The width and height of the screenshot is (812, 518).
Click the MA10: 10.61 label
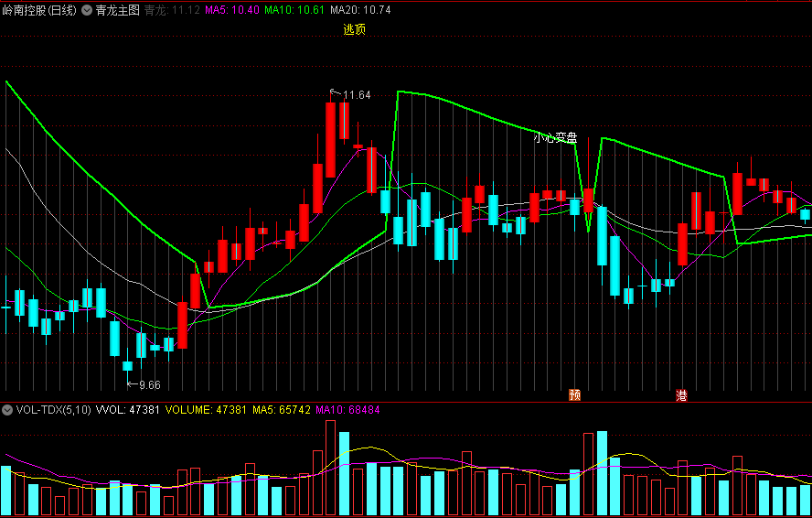pos(294,10)
